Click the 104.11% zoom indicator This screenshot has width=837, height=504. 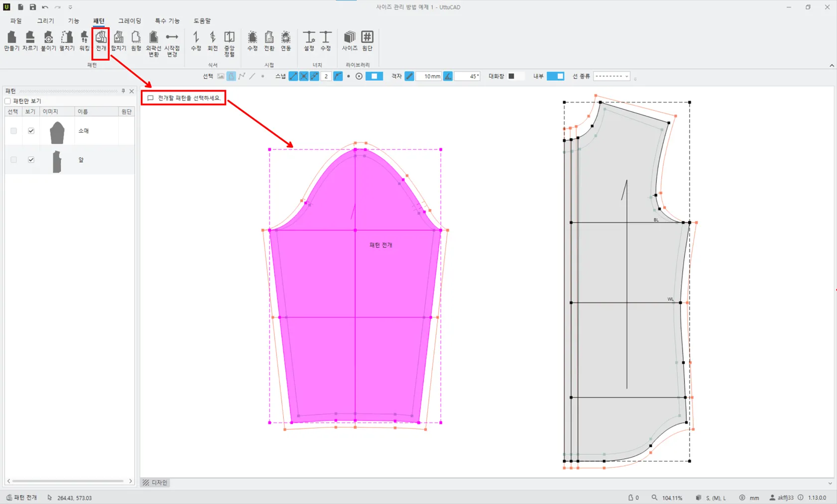point(667,498)
